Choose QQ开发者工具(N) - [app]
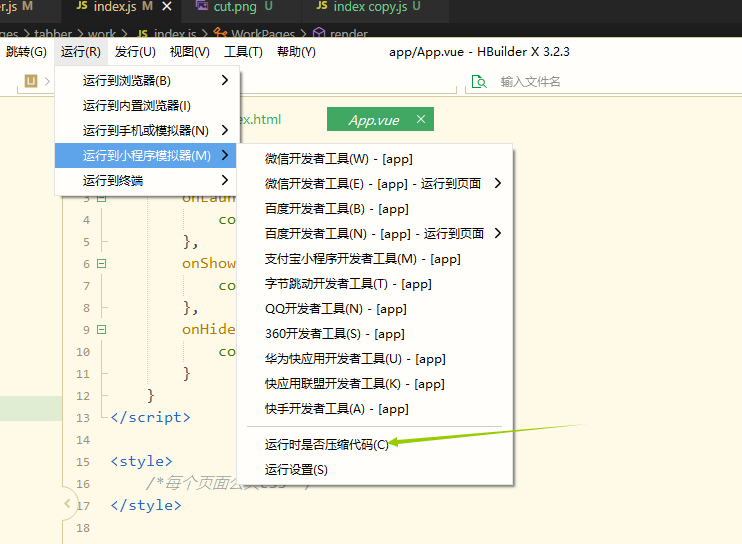Viewport: 742px width, 544px height. tap(374, 309)
